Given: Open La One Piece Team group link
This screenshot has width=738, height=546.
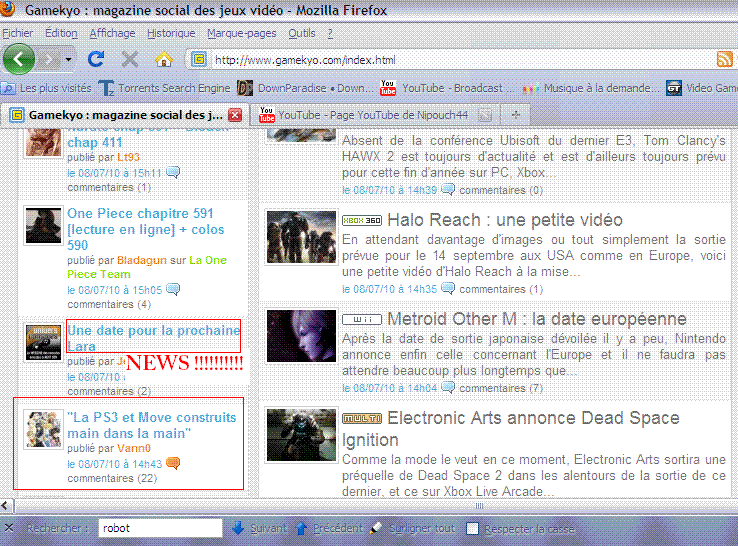Looking at the screenshot, I should point(147,267).
